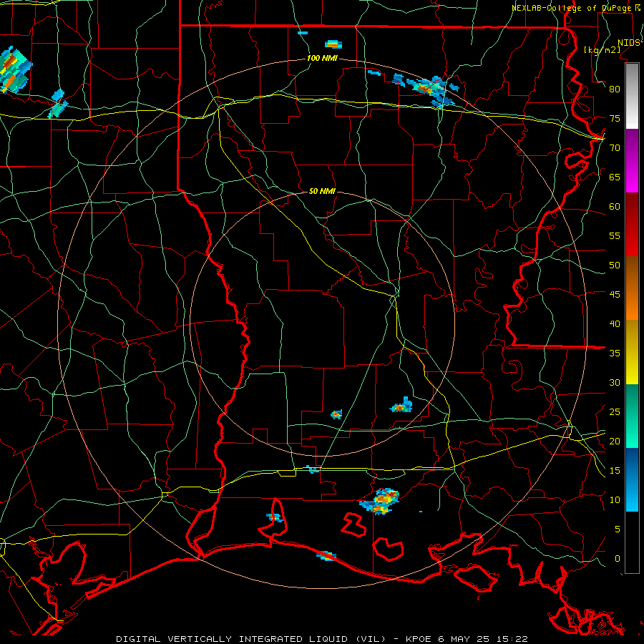Click the scale value 45

615,295
